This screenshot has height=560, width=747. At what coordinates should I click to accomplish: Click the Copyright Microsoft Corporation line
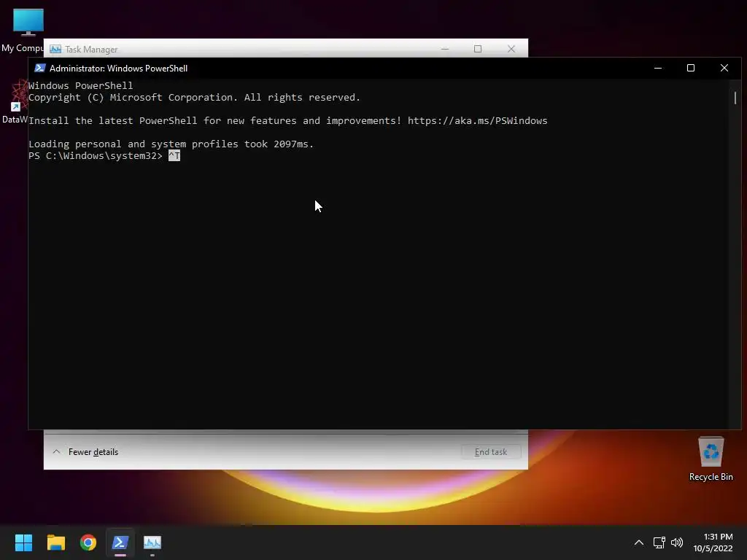194,97
